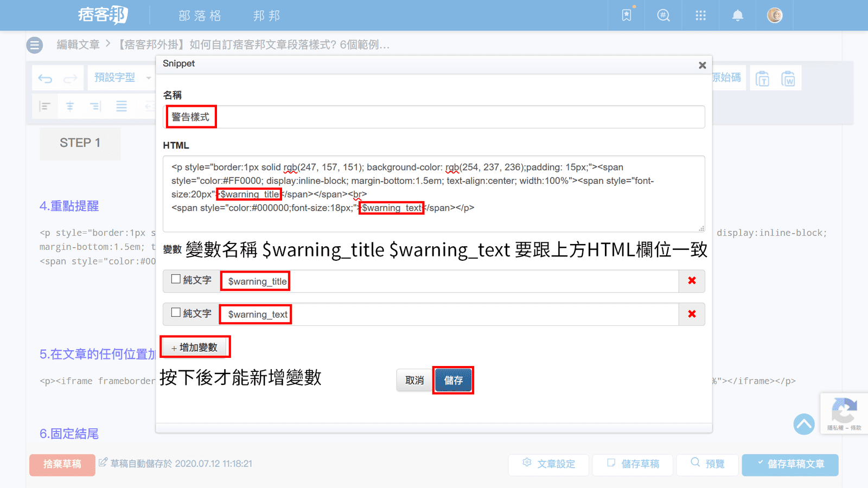Click the scroll-to-top arrow button
Viewport: 868px width, 488px height.
tap(804, 424)
